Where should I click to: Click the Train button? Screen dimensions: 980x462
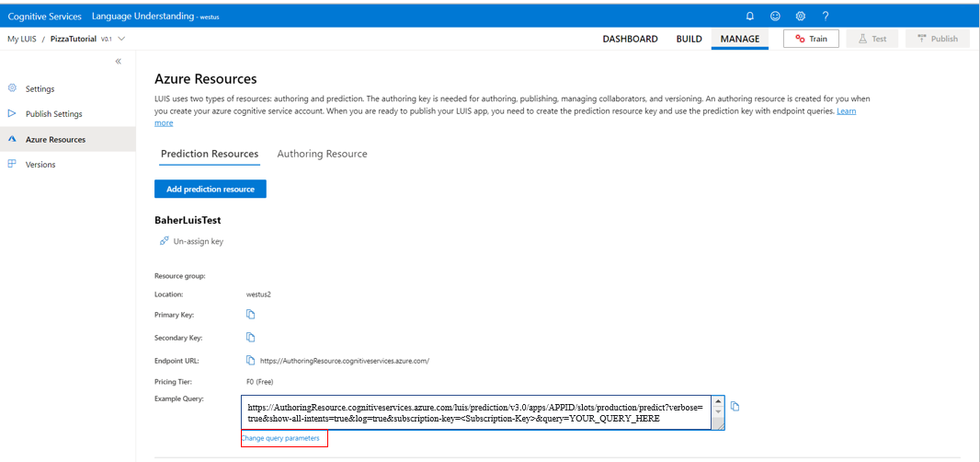pos(811,39)
